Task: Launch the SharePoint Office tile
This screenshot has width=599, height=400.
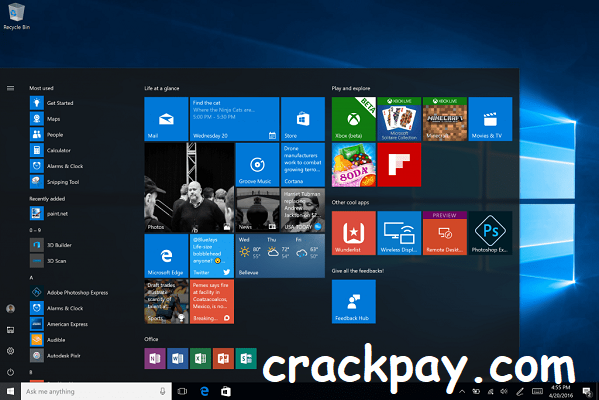Action: coord(246,358)
